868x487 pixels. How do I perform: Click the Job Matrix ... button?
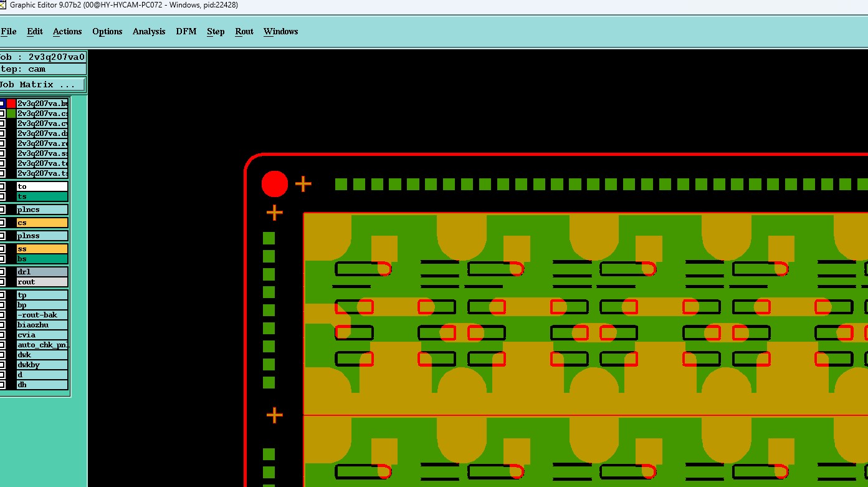click(42, 84)
